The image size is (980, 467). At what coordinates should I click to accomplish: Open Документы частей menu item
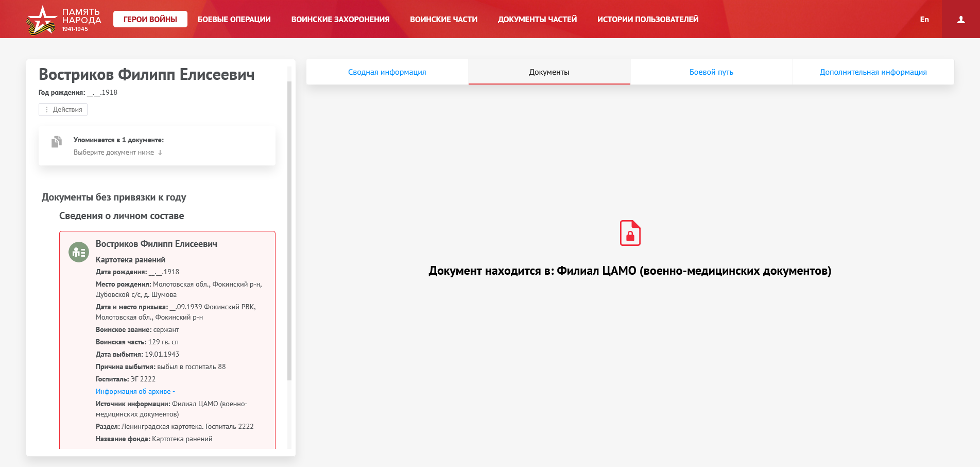coord(537,20)
